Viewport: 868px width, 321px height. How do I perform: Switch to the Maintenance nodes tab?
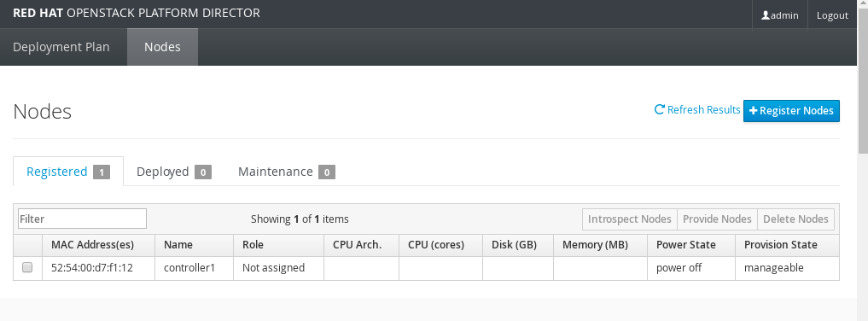(287, 172)
